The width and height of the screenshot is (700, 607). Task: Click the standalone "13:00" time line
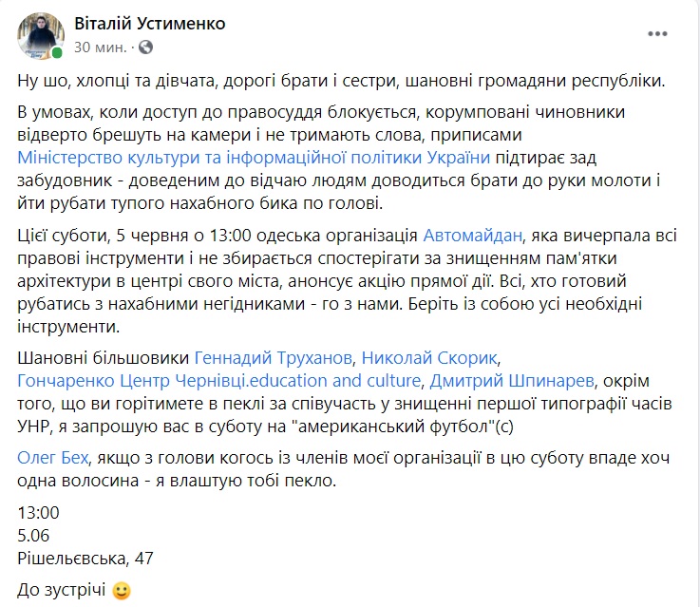click(38, 512)
